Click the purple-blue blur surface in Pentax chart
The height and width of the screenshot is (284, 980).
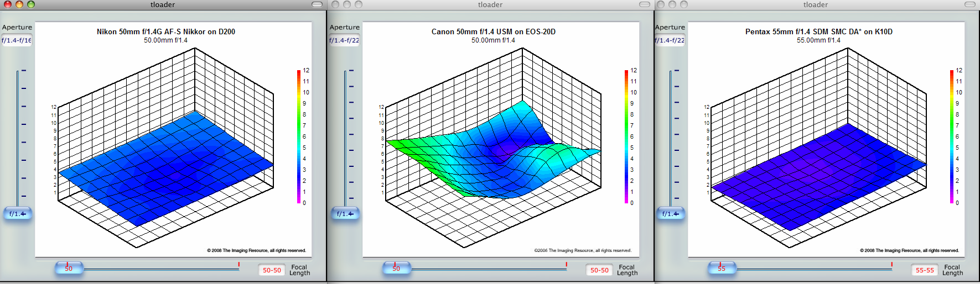(819, 177)
